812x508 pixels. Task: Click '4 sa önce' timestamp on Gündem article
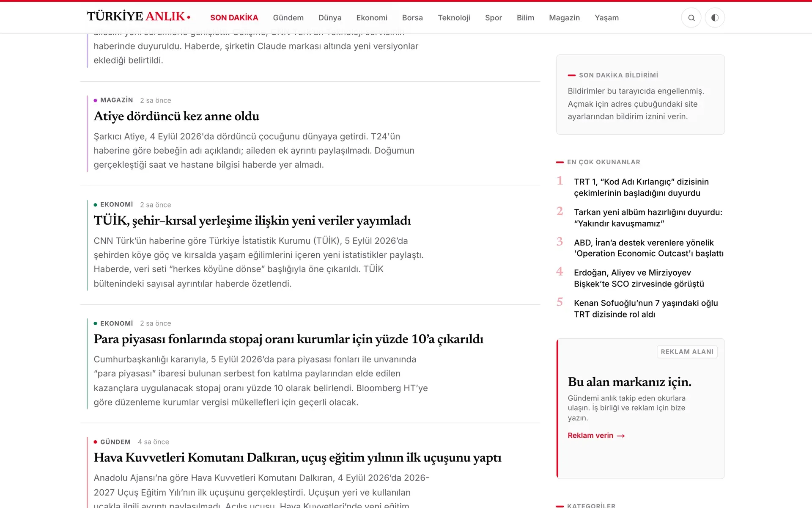(x=154, y=442)
